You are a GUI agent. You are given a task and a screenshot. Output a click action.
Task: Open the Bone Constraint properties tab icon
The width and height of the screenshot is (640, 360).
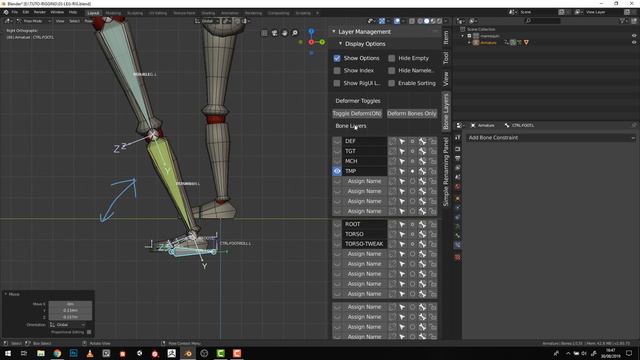point(458,245)
